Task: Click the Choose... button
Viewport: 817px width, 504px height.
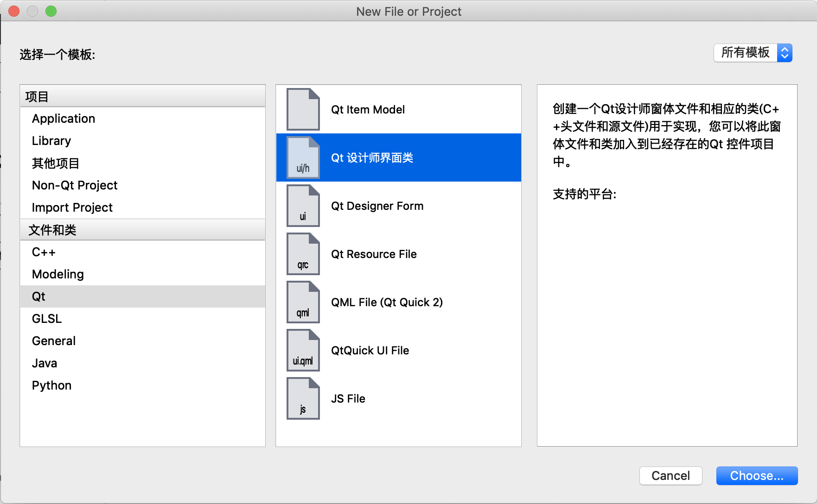Action: pos(757,476)
